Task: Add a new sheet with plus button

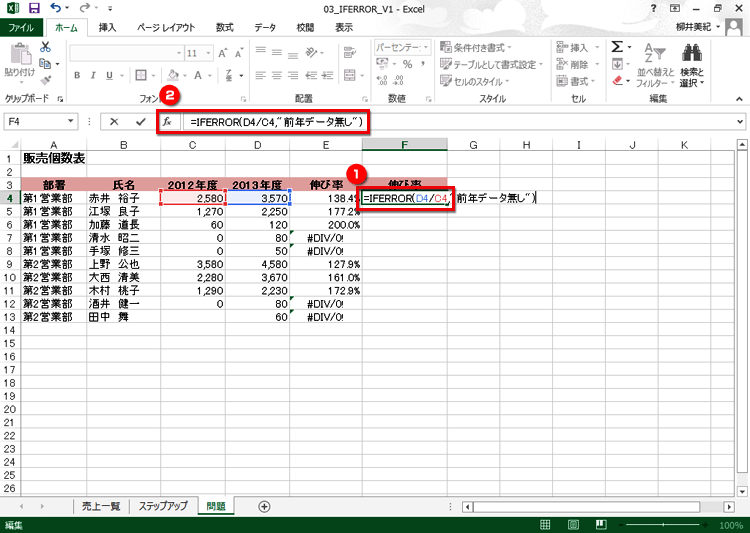Action: pos(264,506)
